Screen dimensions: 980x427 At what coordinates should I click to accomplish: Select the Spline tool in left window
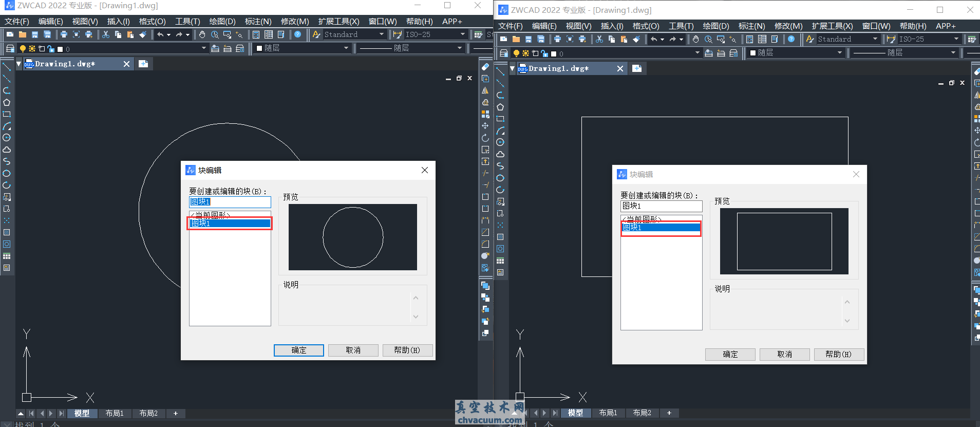[x=7, y=161]
